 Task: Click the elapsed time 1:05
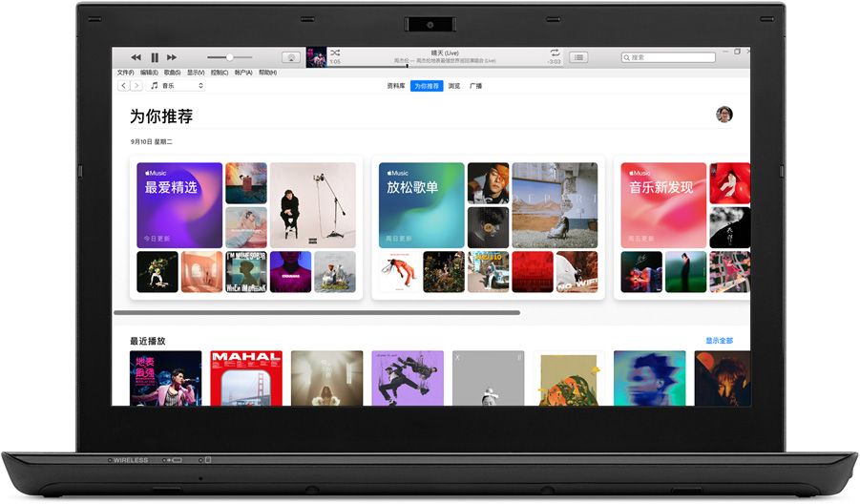(335, 62)
